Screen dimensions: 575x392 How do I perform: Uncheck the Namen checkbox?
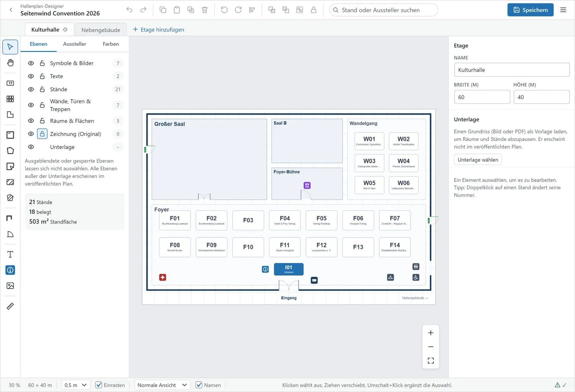tap(199, 385)
